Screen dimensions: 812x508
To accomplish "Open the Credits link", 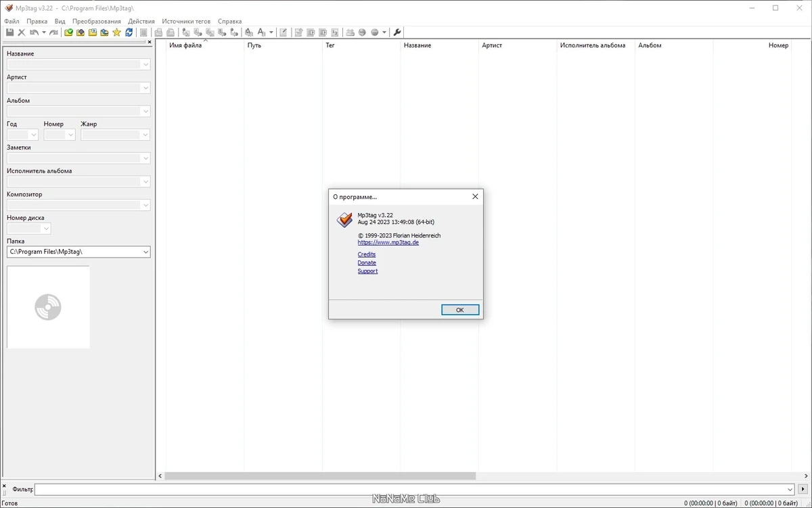I will coord(367,254).
